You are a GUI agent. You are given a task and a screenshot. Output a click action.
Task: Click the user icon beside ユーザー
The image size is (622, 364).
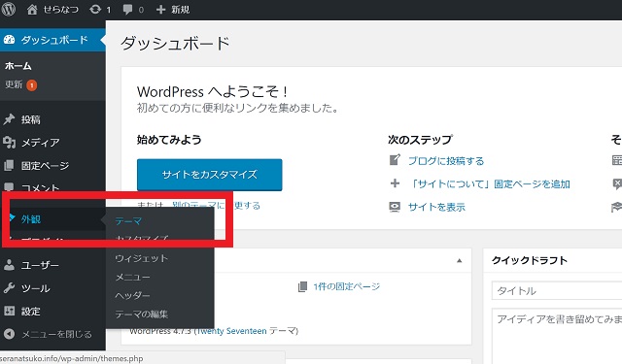tap(9, 265)
